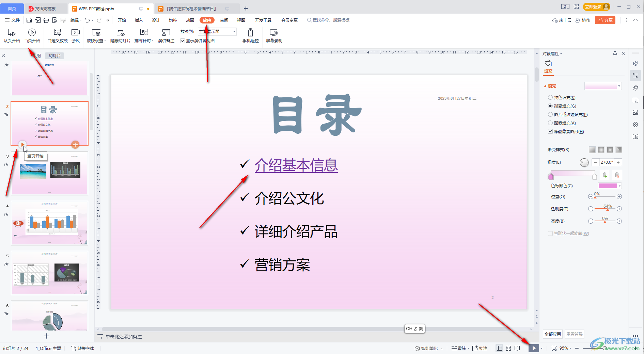Switch to reading view icon
The image size is (644, 354).
point(517,348)
